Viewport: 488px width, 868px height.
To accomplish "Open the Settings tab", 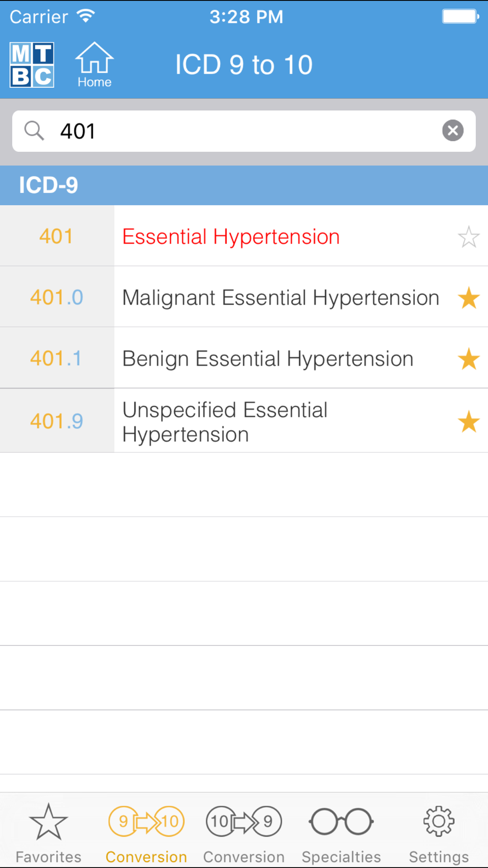I will (x=439, y=833).
